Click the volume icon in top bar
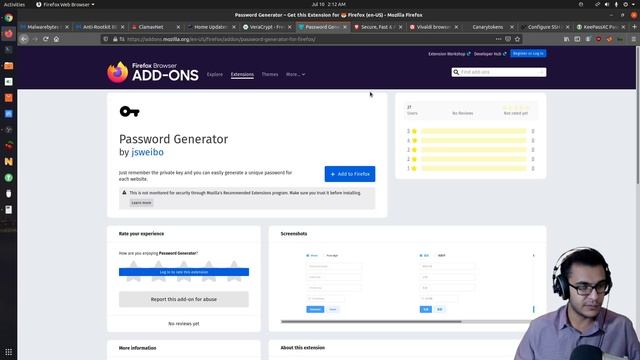The height and width of the screenshot is (360, 640). pyautogui.click(x=607, y=4)
